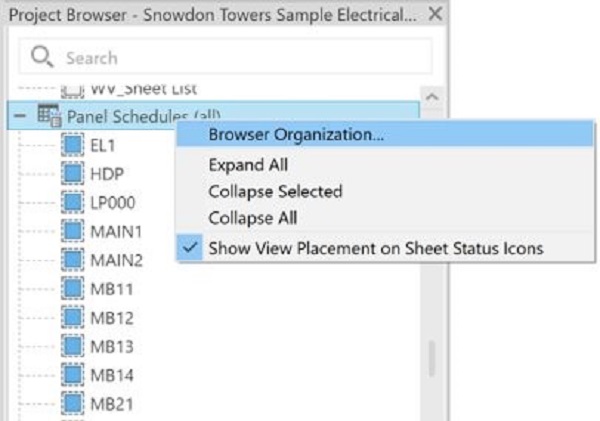Choose Collapse Selected from context menu
The height and width of the screenshot is (421, 600).
pyautogui.click(x=275, y=191)
